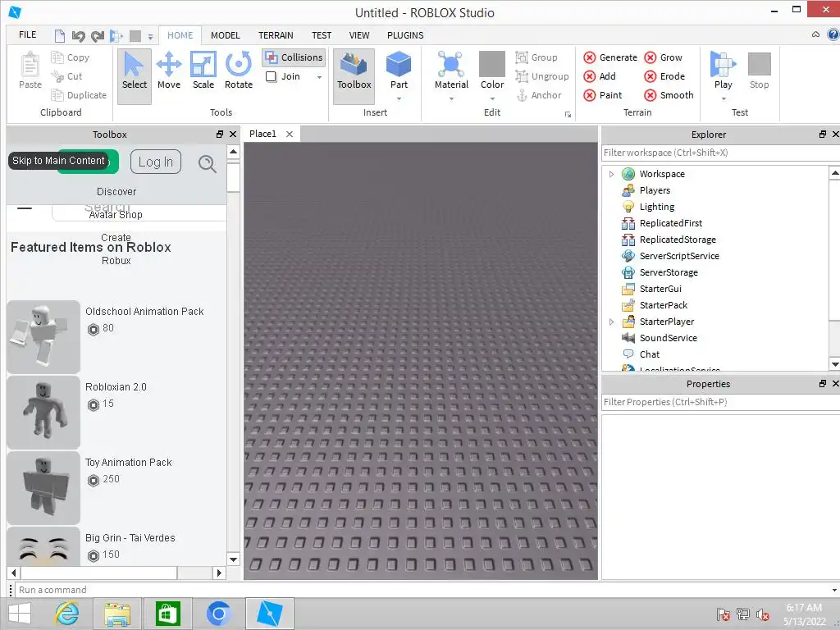Click terrain Grow tool
This screenshot has height=630, width=840.
pyautogui.click(x=663, y=57)
